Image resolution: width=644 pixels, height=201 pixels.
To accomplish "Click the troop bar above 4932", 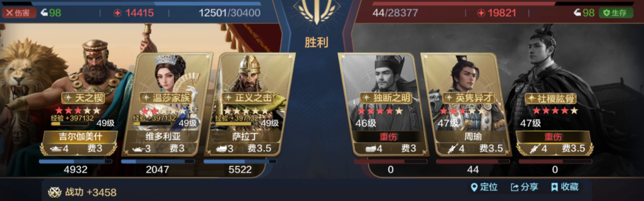I will (75, 162).
